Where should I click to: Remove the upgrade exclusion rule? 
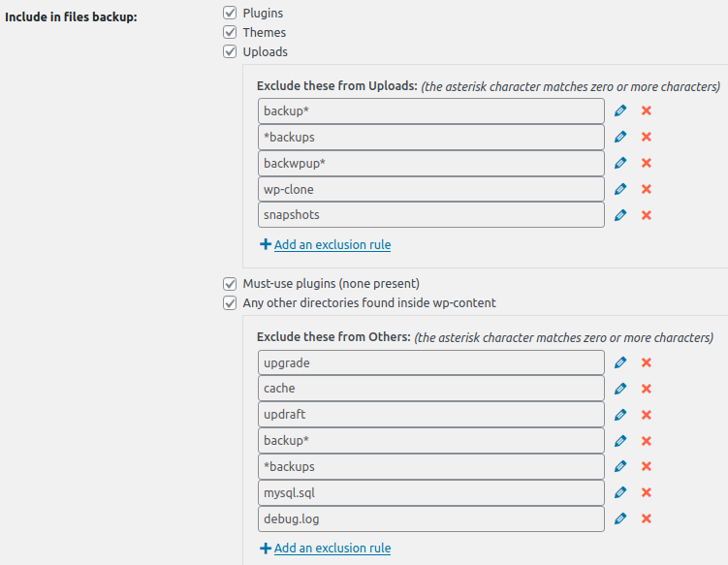click(647, 362)
